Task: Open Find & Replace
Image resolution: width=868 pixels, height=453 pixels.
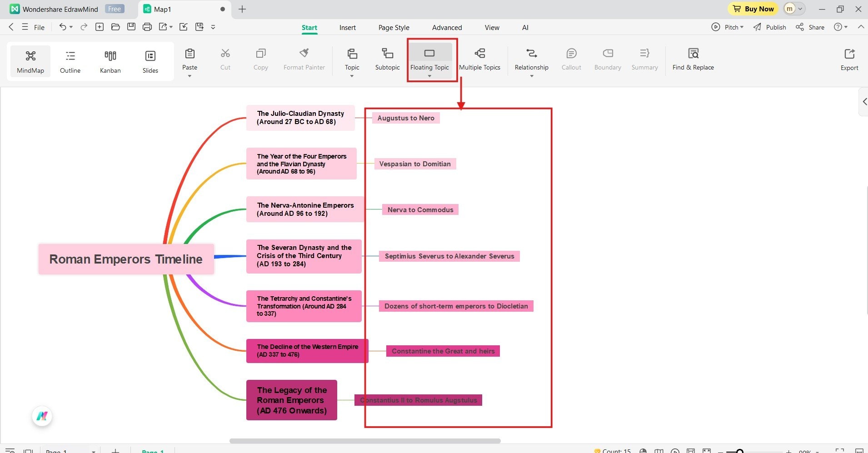Action: pos(693,60)
